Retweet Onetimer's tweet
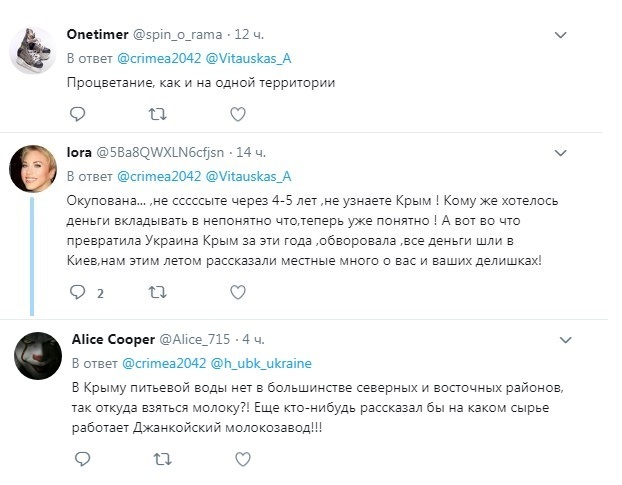The height and width of the screenshot is (485, 622). [x=157, y=117]
